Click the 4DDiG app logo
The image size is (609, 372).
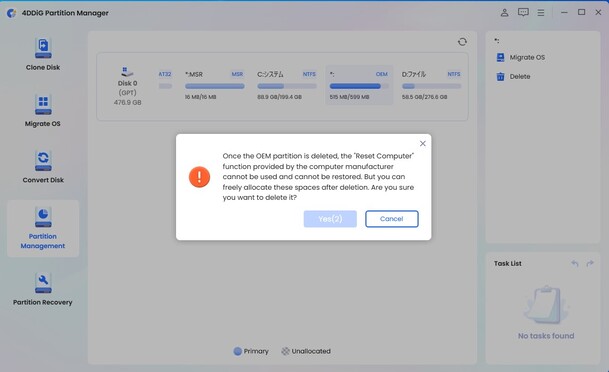[x=12, y=13]
